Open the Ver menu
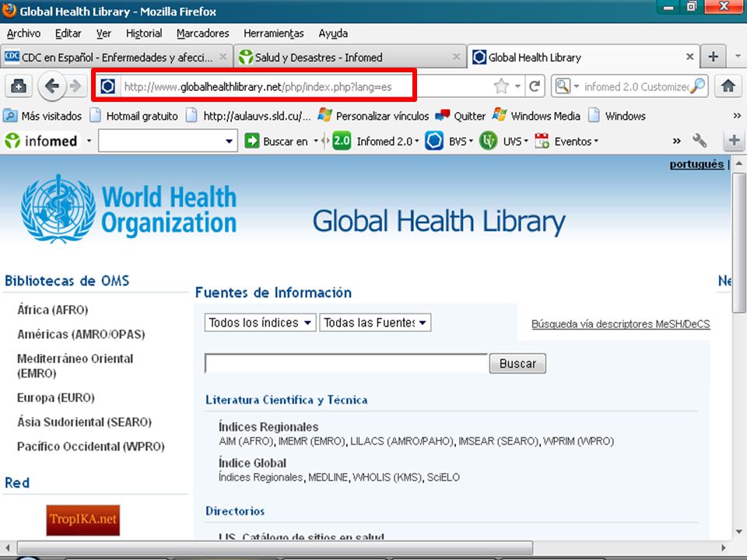This screenshot has height=560, width=747. tap(103, 33)
